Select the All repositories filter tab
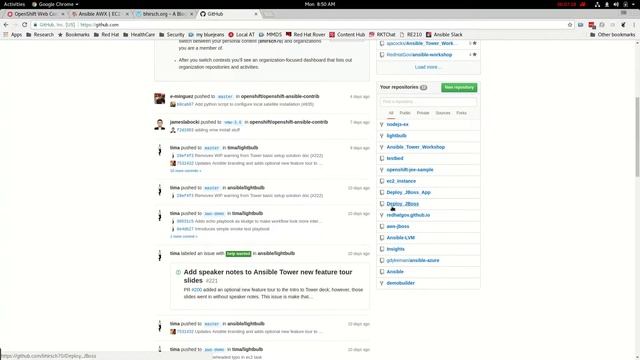The height and width of the screenshot is (360, 640). pos(391,113)
